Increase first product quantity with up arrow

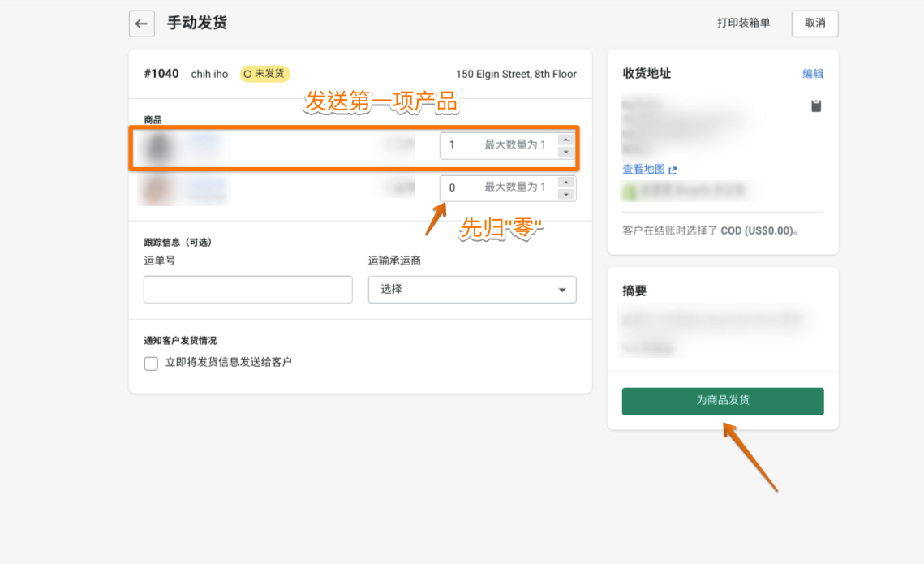pos(566,140)
